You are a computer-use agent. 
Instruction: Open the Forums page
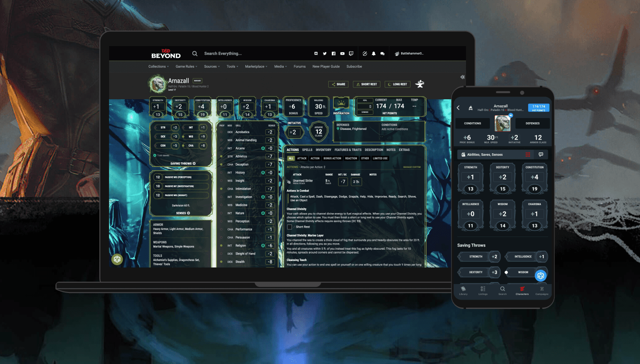click(x=300, y=66)
